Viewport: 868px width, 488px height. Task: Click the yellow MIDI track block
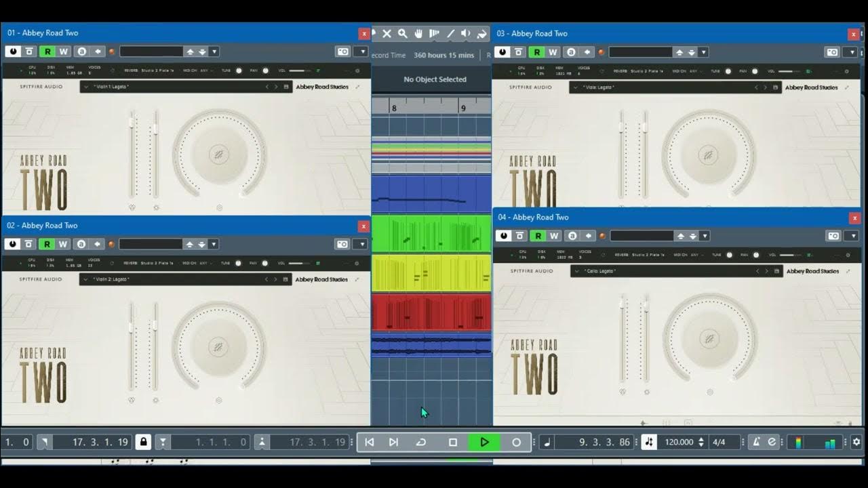tap(431, 273)
